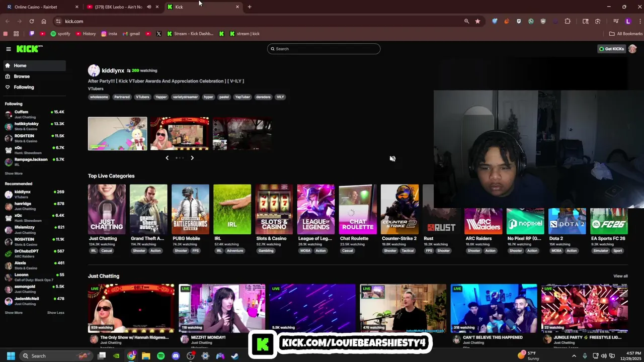
Task: Open asmongold in the Recommended list
Action: point(34,289)
